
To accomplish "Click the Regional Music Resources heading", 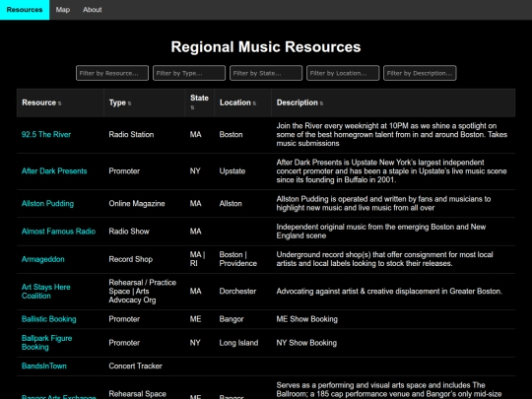I will [266, 47].
